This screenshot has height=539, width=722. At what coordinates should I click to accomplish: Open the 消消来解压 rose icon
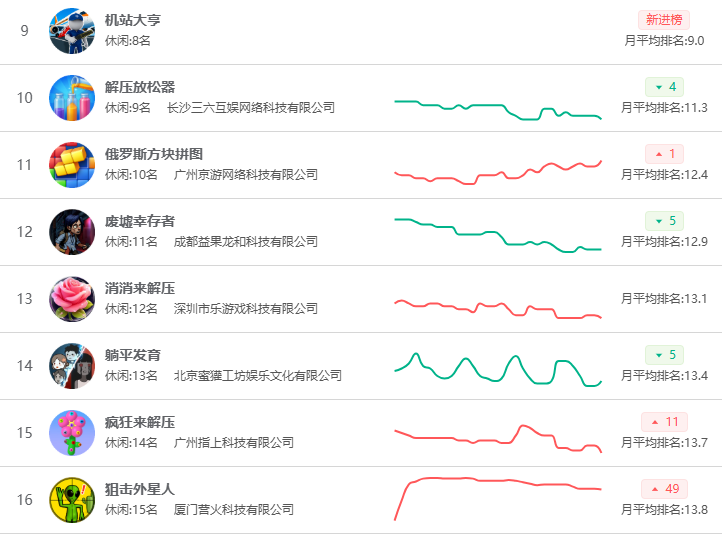pos(72,299)
